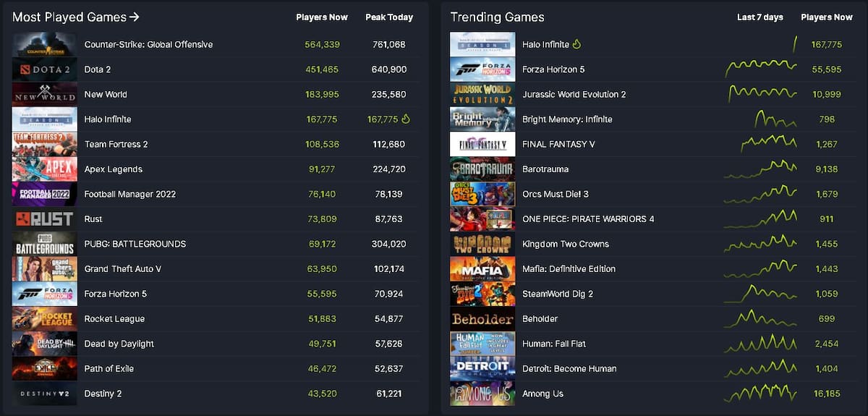
Task: Click the Peak Today column header
Action: pos(389,17)
